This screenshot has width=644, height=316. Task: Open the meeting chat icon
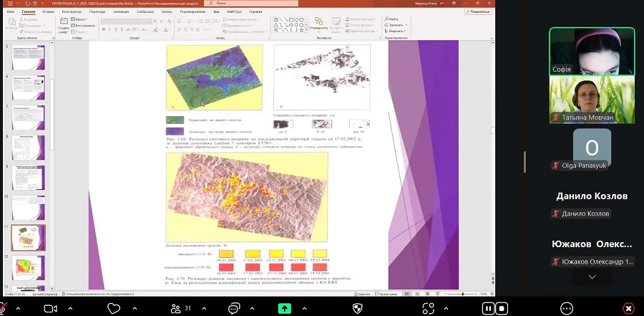[x=233, y=308]
